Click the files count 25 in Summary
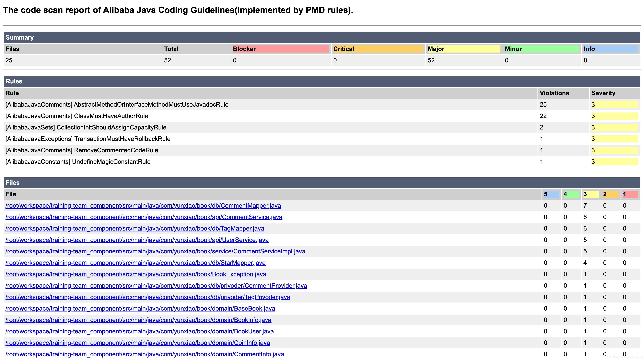Image resolution: width=644 pixels, height=360 pixels. click(9, 61)
